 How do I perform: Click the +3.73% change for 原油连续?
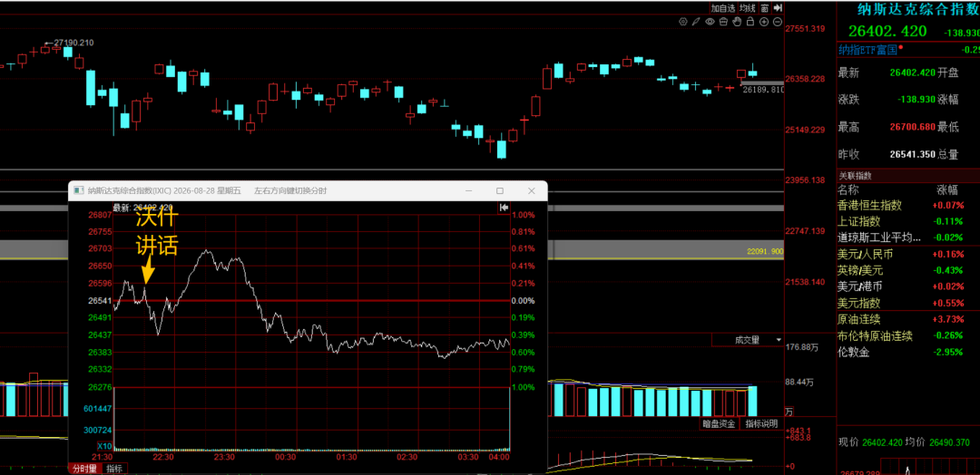click(947, 320)
